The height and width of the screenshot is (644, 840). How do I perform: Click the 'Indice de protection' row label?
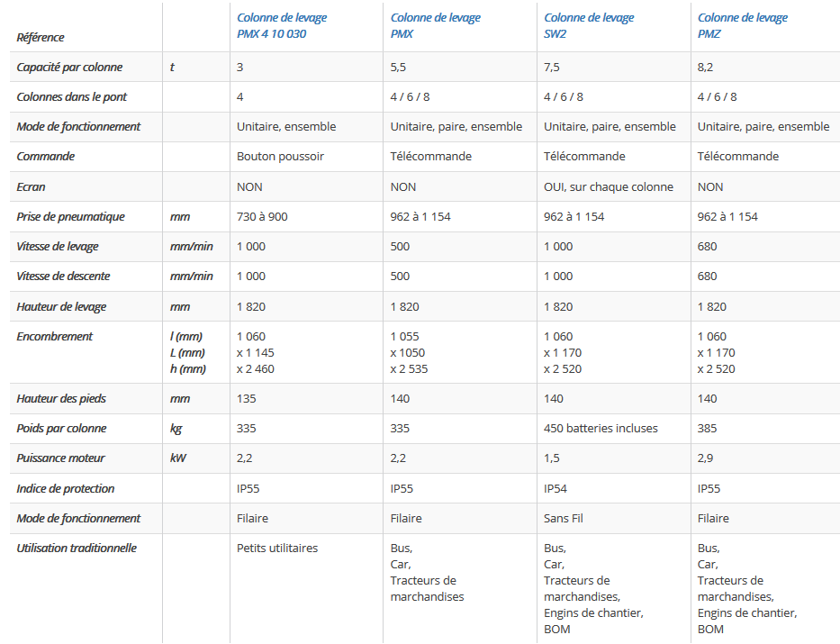66,488
